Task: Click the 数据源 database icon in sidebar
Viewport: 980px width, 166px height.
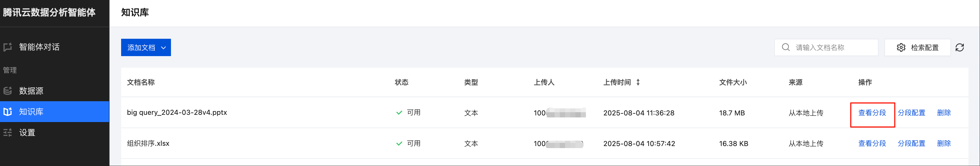Action: pos(8,91)
